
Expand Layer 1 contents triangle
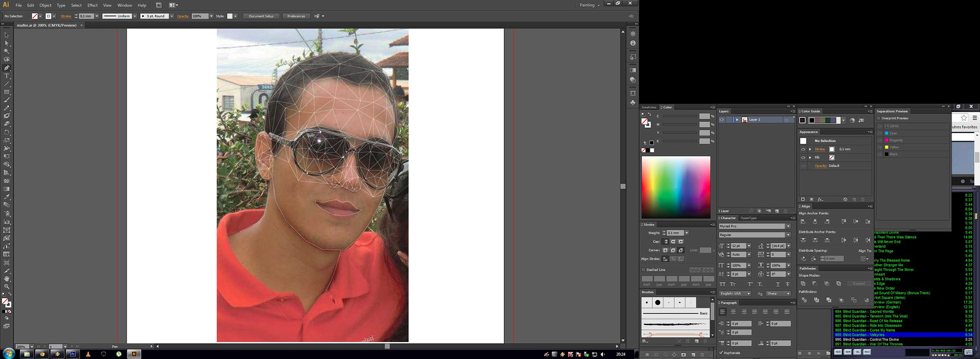pyautogui.click(x=737, y=120)
